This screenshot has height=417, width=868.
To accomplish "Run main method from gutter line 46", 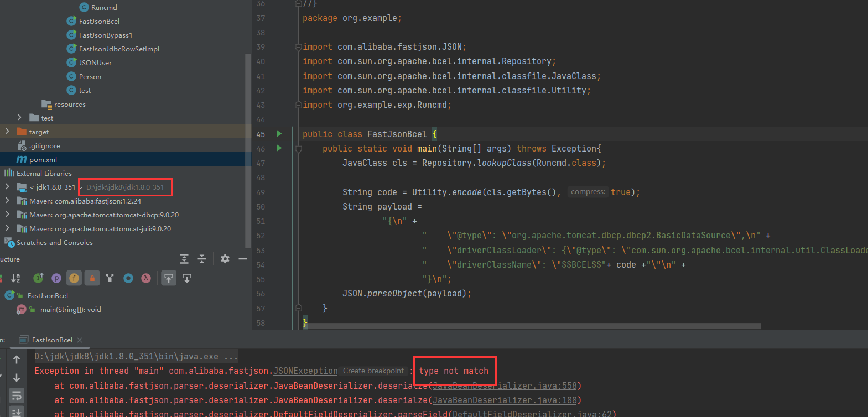I will [279, 148].
